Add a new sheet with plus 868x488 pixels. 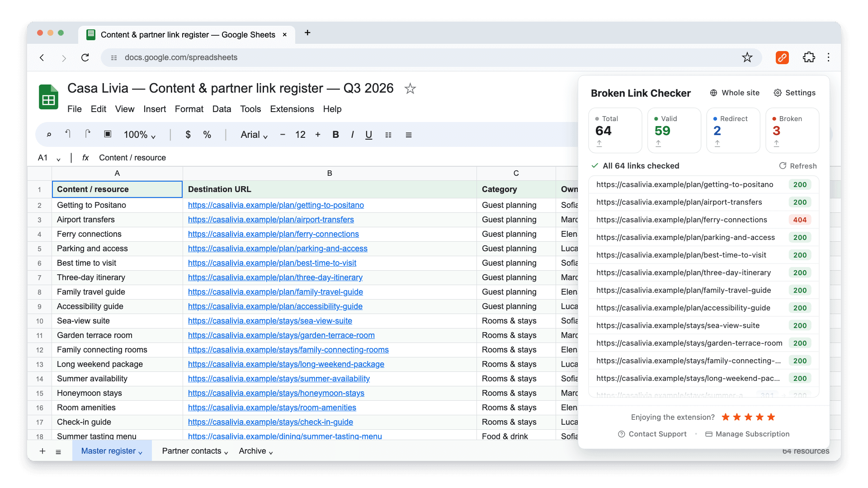coord(42,451)
